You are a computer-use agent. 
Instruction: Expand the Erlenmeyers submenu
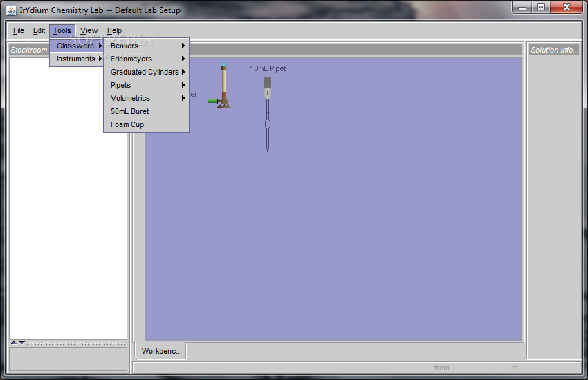click(x=146, y=59)
